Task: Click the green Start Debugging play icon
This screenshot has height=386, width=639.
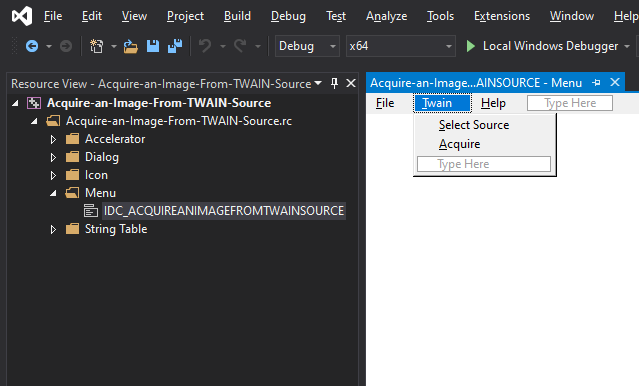Action: (471, 46)
